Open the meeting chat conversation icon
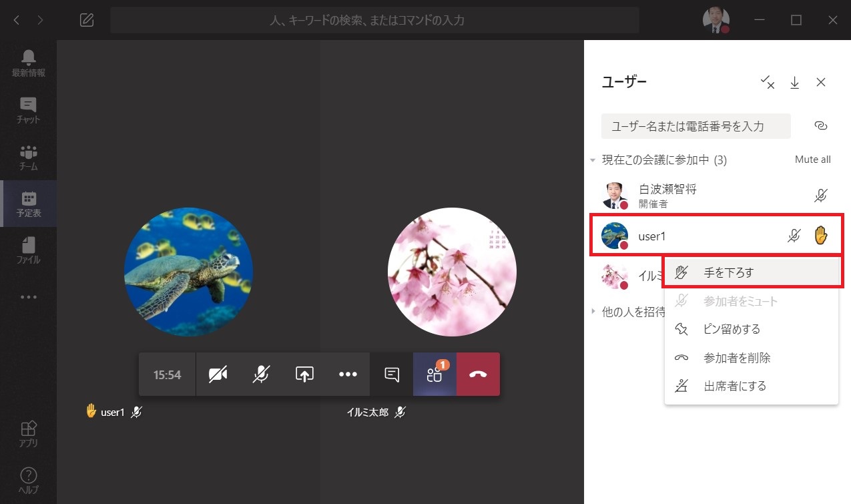The height and width of the screenshot is (504, 851). [x=392, y=374]
